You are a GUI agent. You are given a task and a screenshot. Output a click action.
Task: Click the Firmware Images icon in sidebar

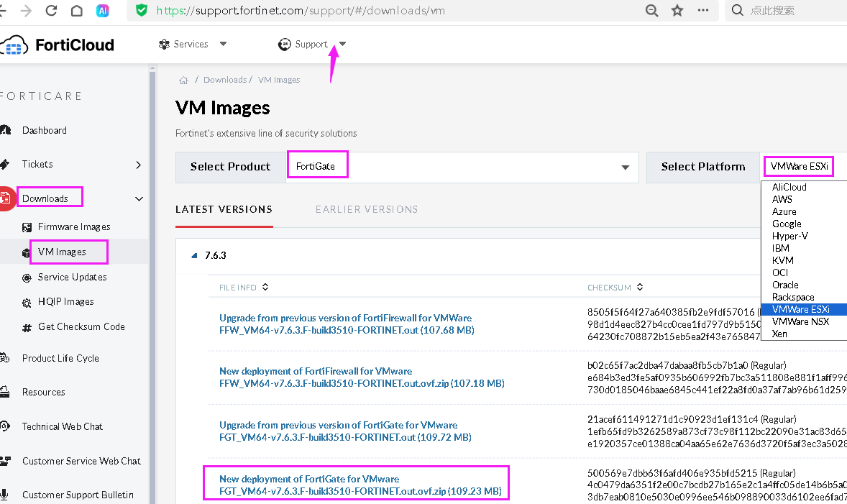pos(27,227)
